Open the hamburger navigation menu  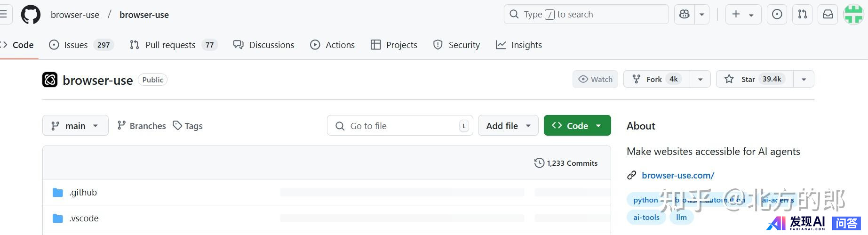point(3,15)
